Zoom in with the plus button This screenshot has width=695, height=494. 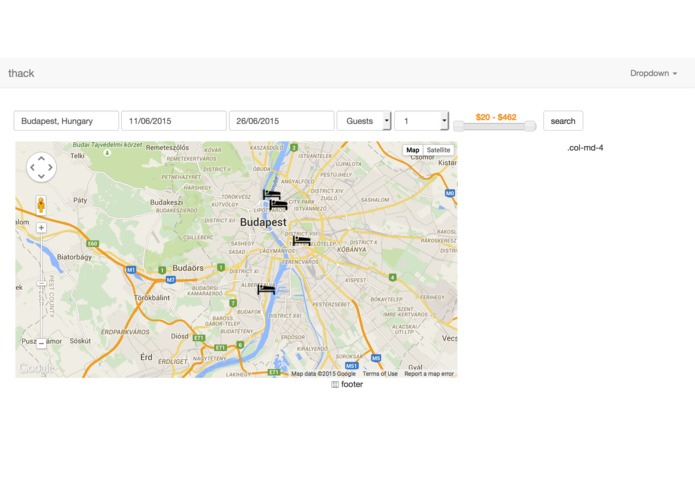[x=41, y=228]
